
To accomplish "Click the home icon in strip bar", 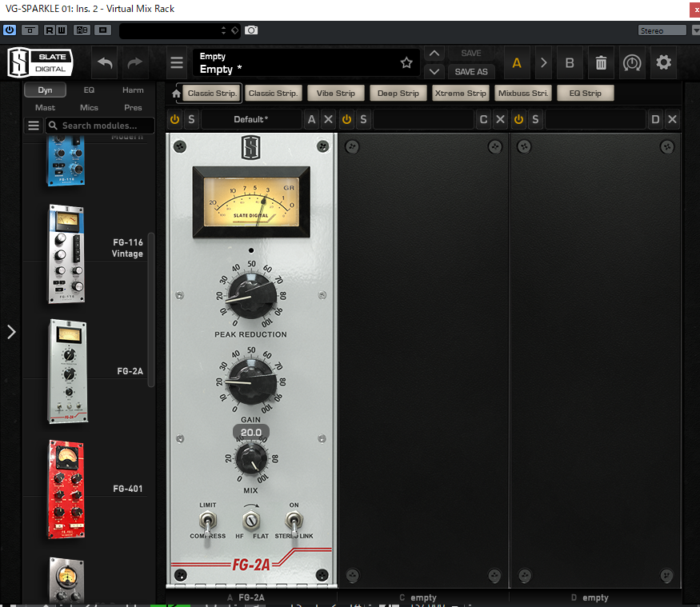I will [x=176, y=94].
